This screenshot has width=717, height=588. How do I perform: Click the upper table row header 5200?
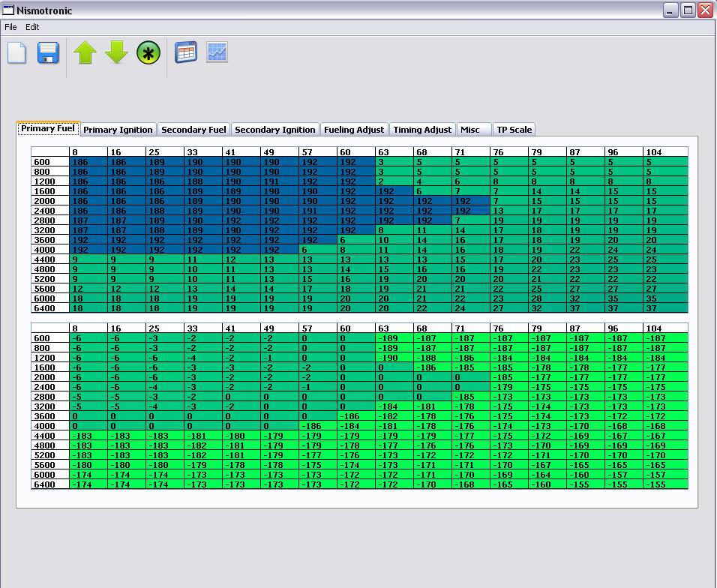[49, 279]
